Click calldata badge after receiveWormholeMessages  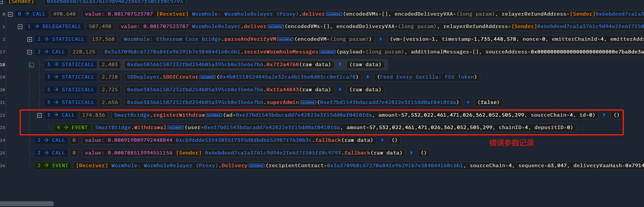click(328, 52)
